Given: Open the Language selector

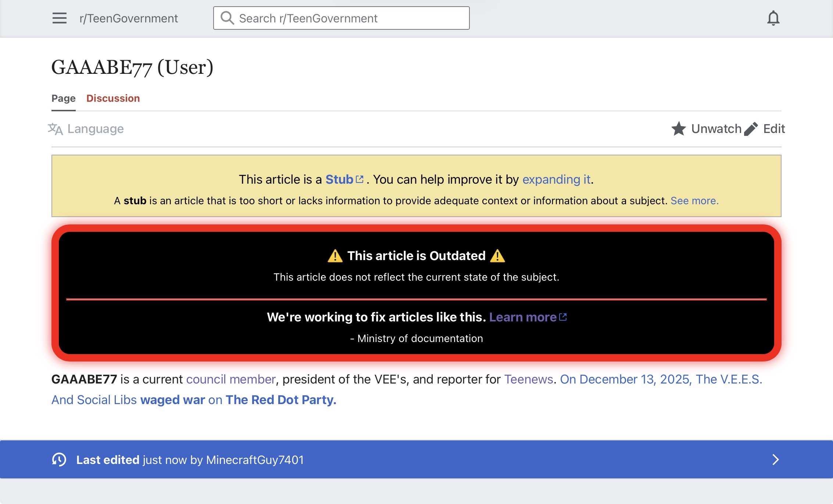Looking at the screenshot, I should (96, 129).
